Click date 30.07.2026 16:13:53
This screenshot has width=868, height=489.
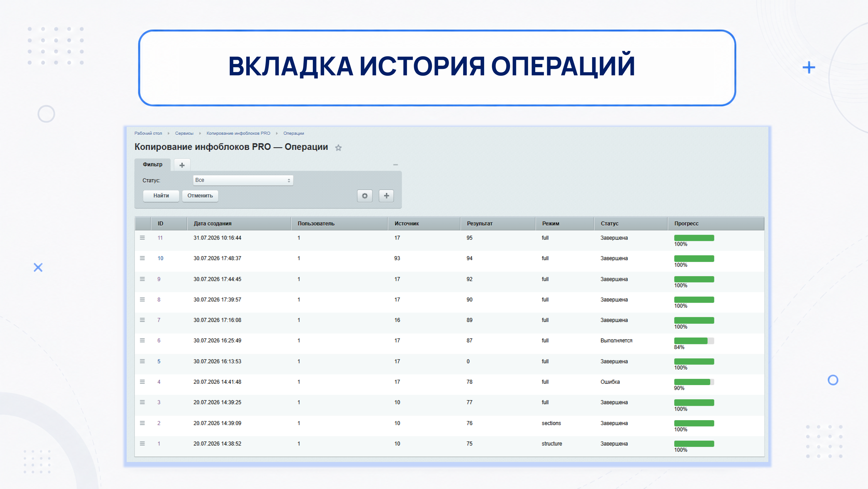click(217, 361)
